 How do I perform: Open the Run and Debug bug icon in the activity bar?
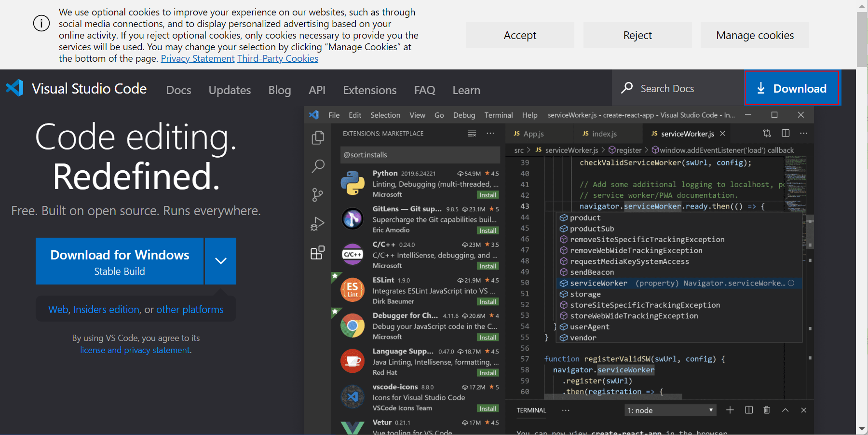click(318, 224)
